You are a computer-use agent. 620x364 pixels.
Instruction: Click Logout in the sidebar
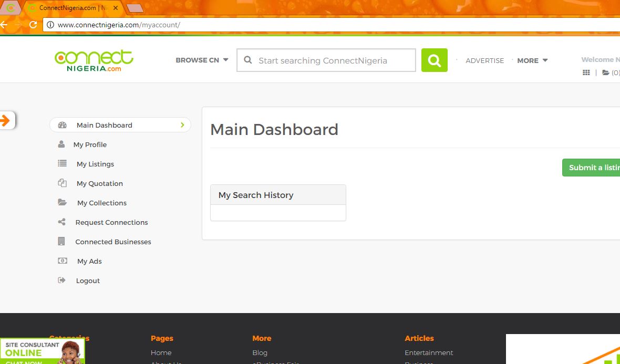[88, 280]
